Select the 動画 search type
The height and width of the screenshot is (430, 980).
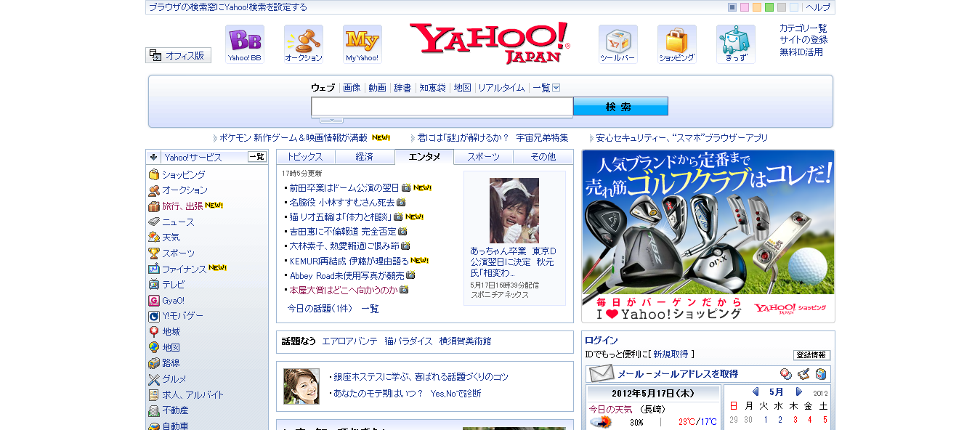(377, 88)
